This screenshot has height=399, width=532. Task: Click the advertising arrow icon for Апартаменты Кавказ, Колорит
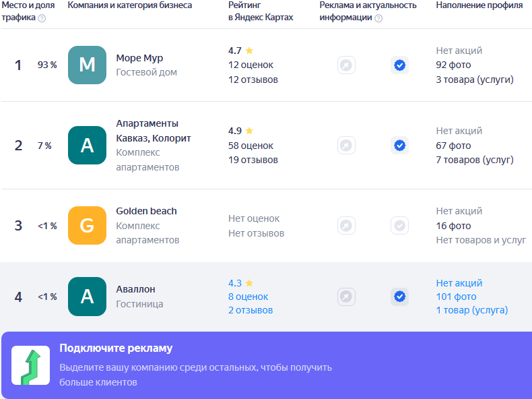click(x=346, y=146)
